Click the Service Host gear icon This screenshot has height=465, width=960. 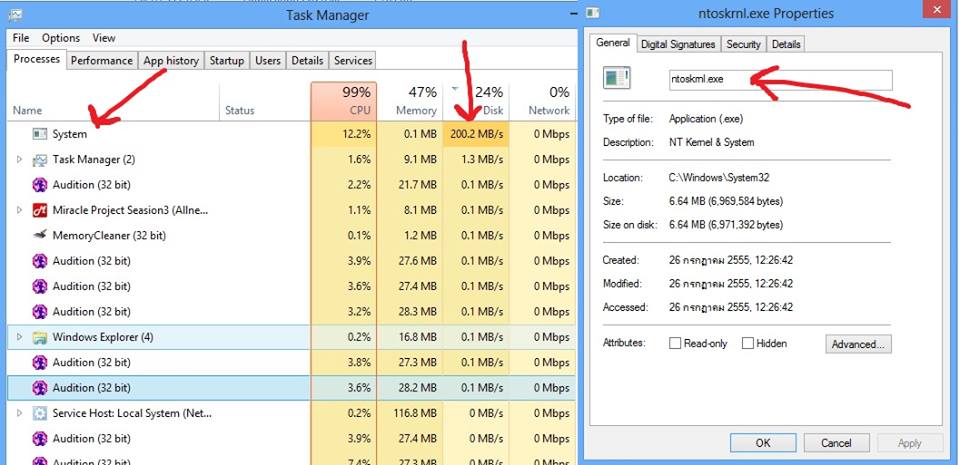[x=40, y=413]
